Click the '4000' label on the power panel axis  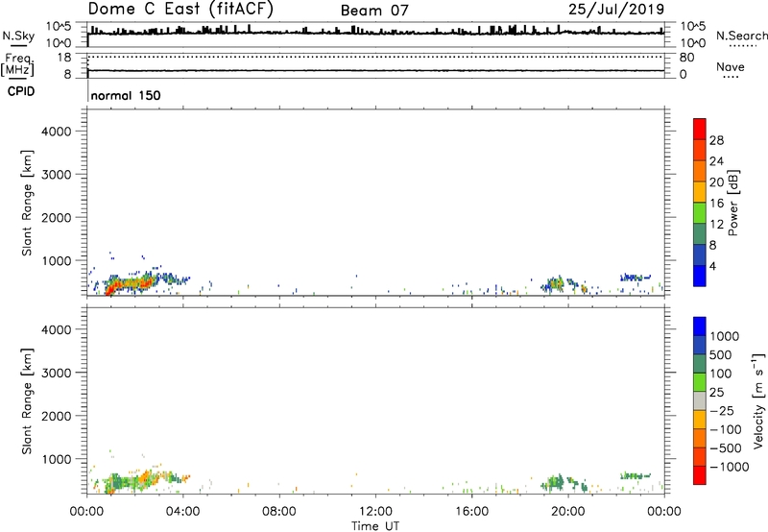click(56, 132)
